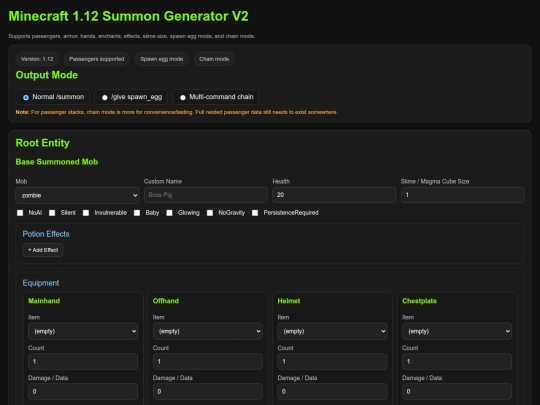Click the Spawn egg mode badge
540x405 pixels.
coord(162,59)
